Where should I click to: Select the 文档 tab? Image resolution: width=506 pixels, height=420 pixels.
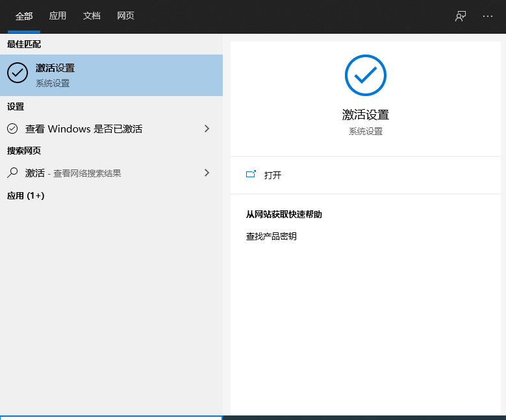click(92, 16)
